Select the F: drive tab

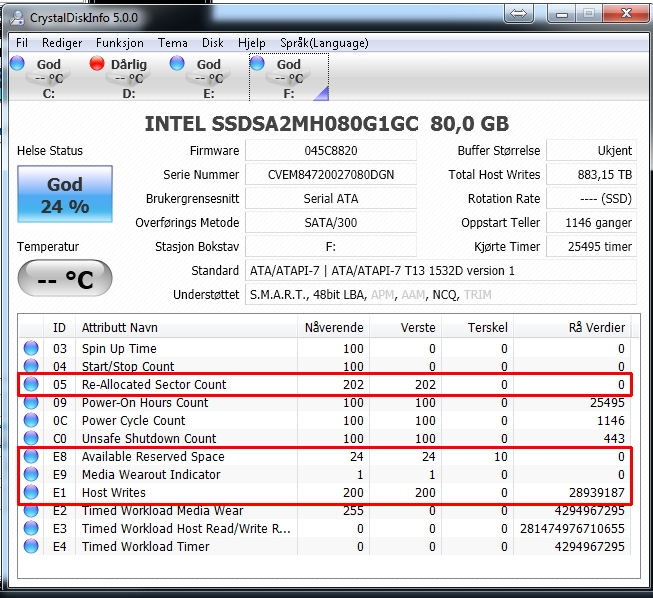(x=289, y=77)
